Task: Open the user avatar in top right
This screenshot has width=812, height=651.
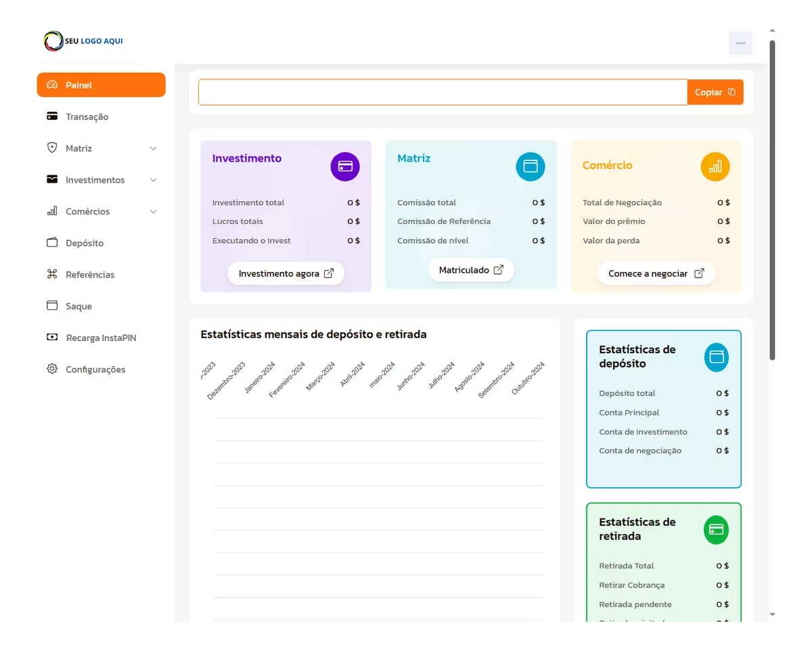Action: (x=740, y=43)
